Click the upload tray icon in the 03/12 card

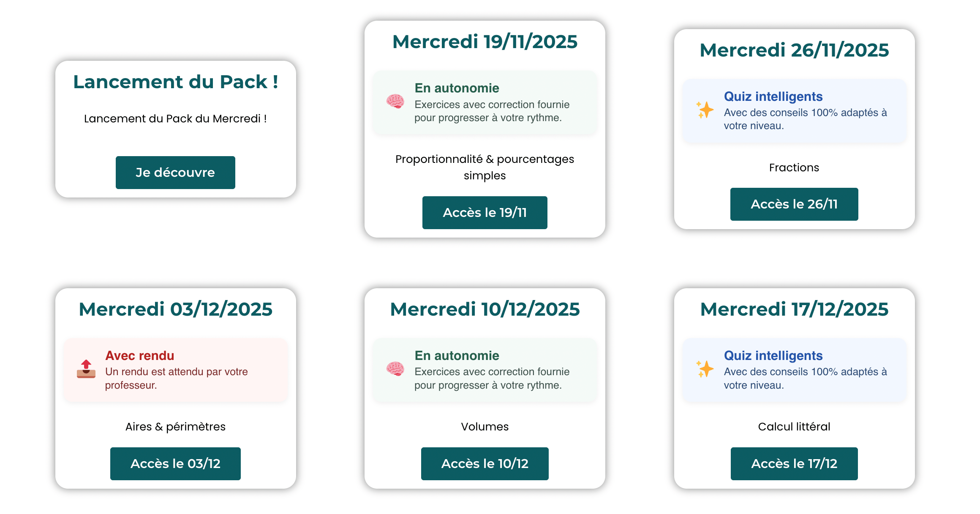86,369
